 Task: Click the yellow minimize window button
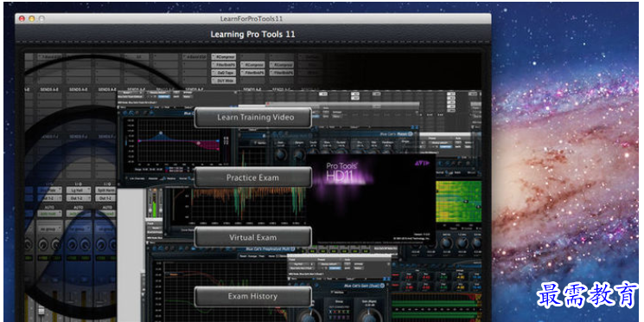pyautogui.click(x=31, y=19)
